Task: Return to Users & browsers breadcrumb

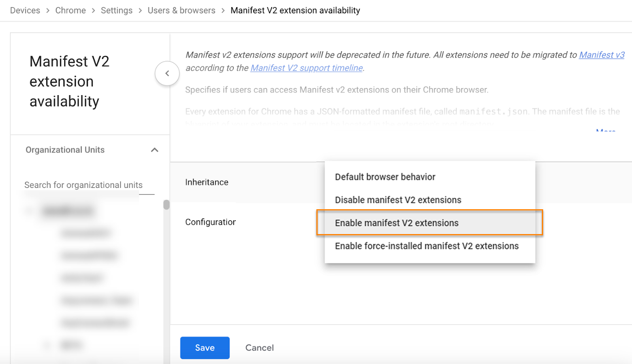Action: pos(181,10)
